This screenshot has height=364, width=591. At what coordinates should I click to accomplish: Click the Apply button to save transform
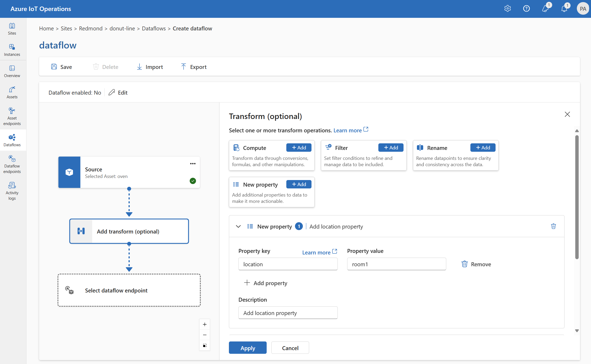pyautogui.click(x=248, y=347)
